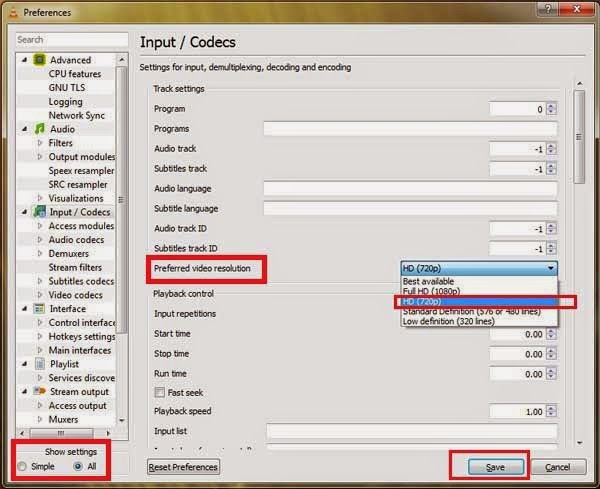Expand the Hotkeys settings subtree
The width and height of the screenshot is (600, 489).
coord(40,336)
